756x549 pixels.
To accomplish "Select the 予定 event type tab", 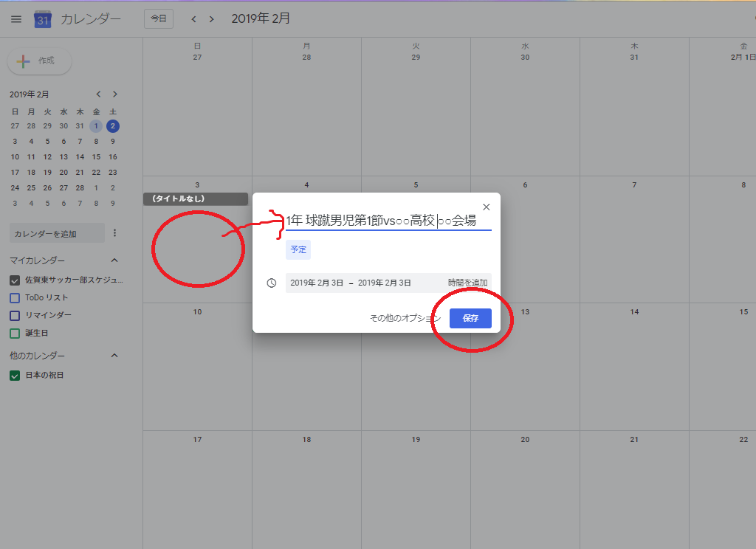I will click(x=298, y=249).
